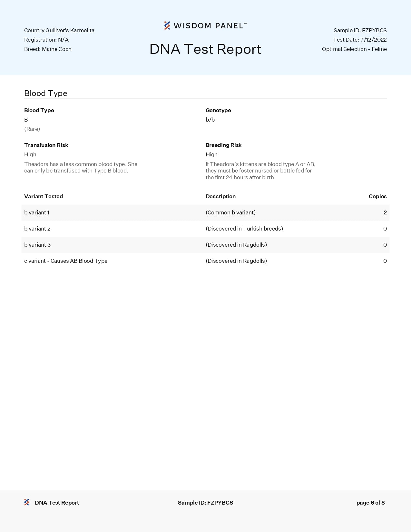Click the Test Date 7/12/2022 text

[x=359, y=40]
